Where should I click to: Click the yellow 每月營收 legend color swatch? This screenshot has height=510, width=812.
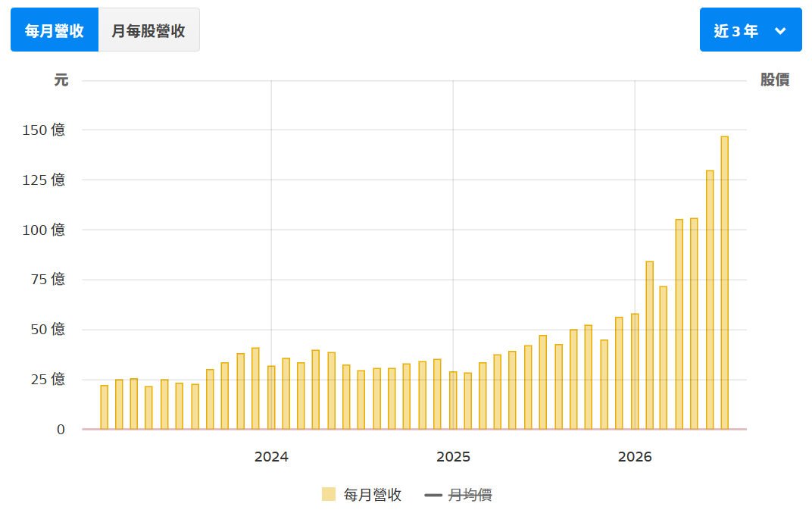328,494
